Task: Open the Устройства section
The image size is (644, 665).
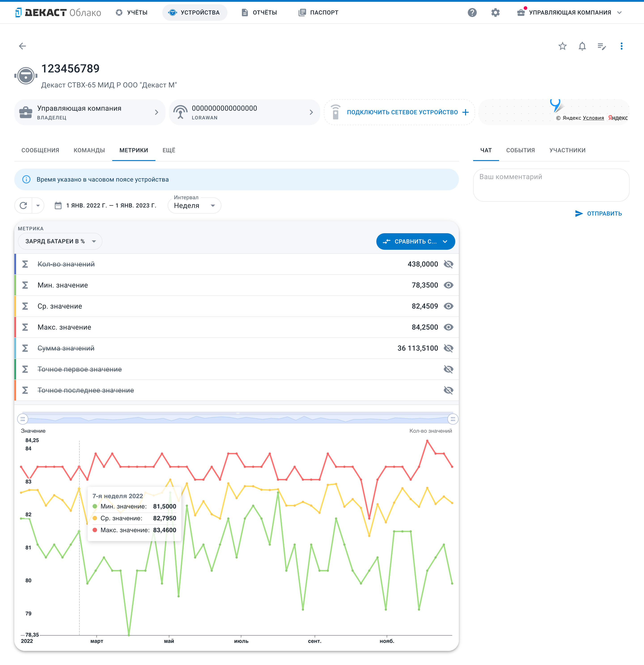Action: (x=194, y=13)
